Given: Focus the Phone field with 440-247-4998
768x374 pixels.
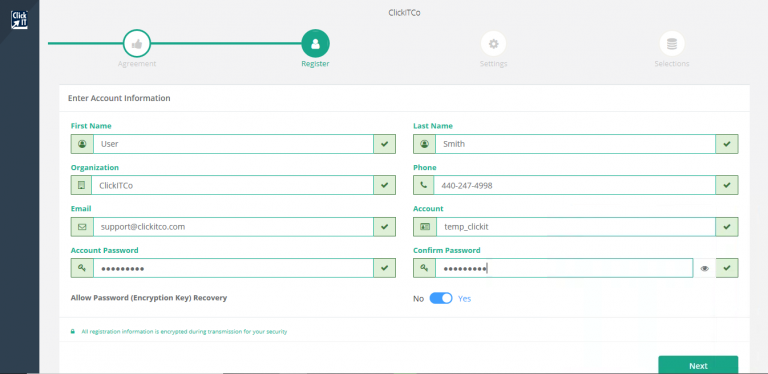Looking at the screenshot, I should (575, 186).
